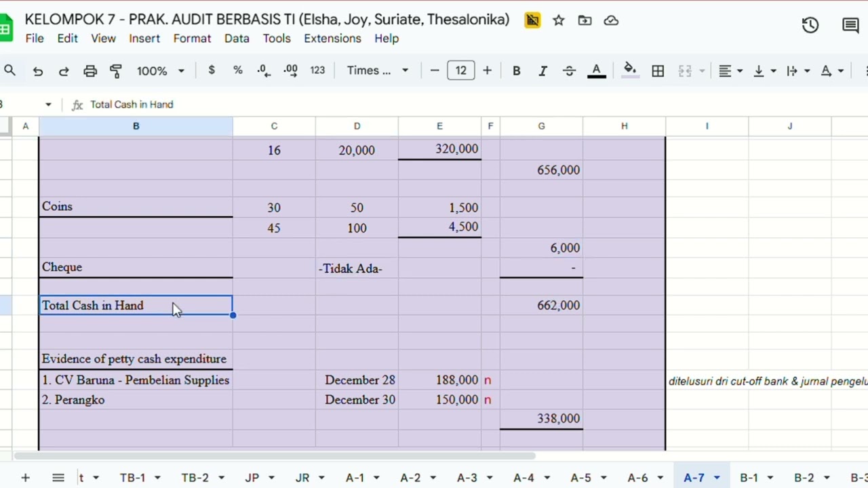
Task: Check cloud save status icon
Action: [611, 20]
